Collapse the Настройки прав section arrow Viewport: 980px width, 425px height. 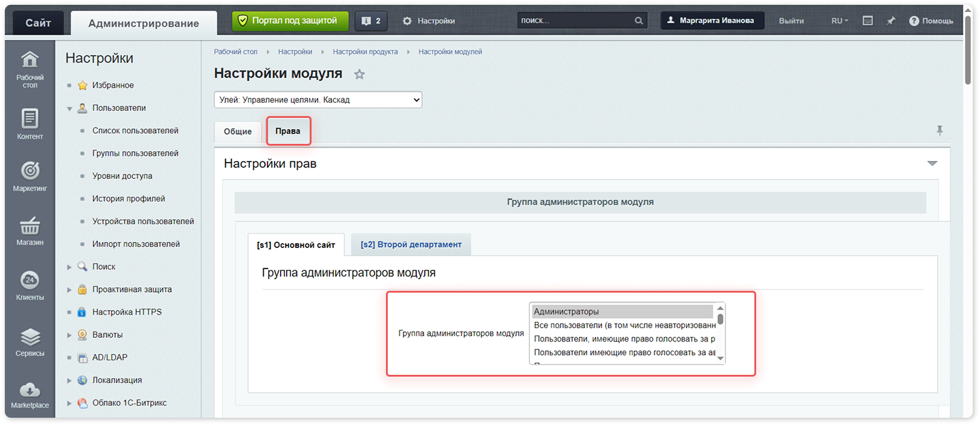tap(932, 164)
